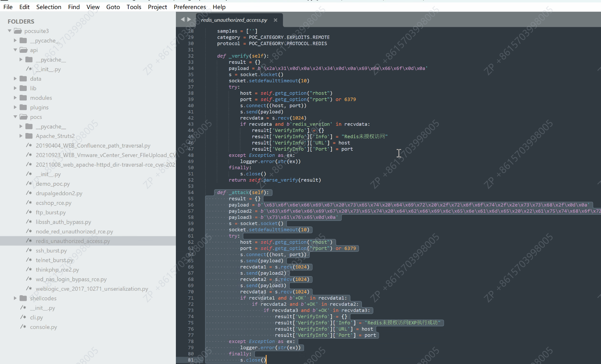This screenshot has width=601, height=364.
Task: Expand __pycache__ folder inside api
Action: point(21,59)
